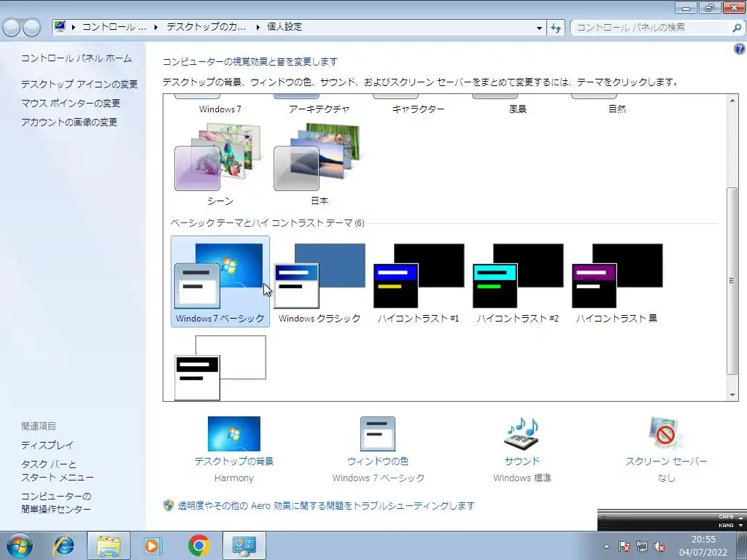
Task: Toggle KANA on the IME language bar
Action: tap(726, 525)
